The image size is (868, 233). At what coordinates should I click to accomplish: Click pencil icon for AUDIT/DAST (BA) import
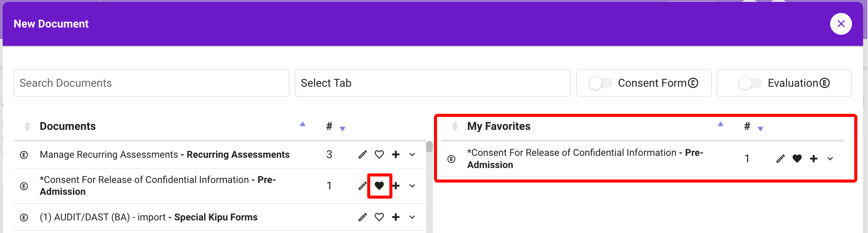[x=363, y=217]
